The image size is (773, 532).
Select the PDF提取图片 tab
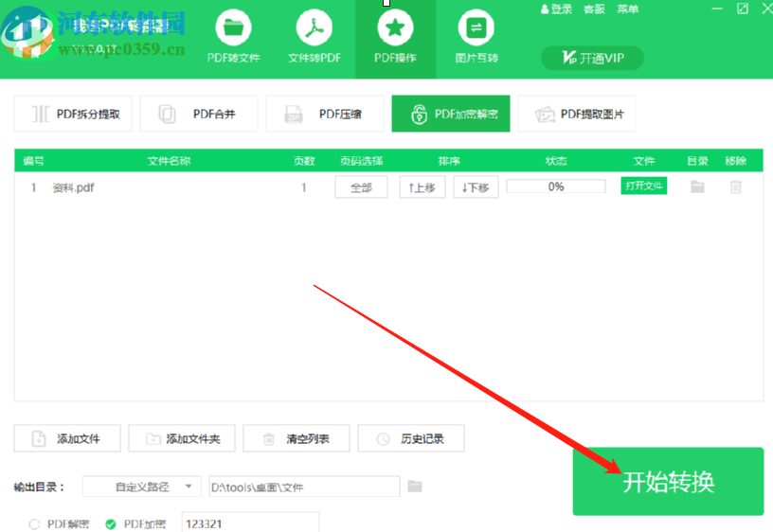pyautogui.click(x=577, y=114)
